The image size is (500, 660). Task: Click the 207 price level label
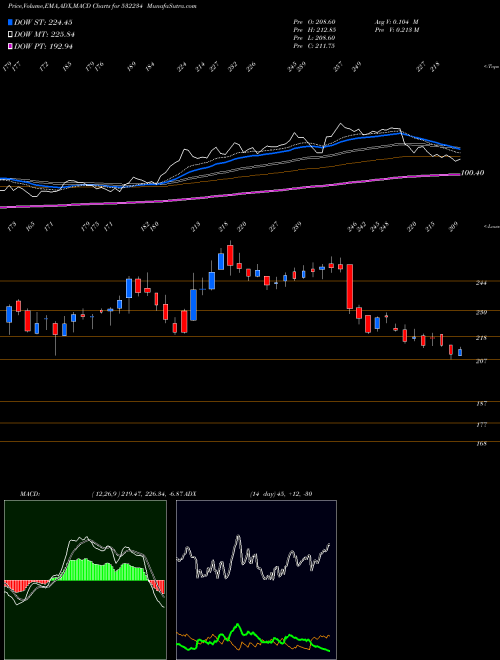click(481, 361)
